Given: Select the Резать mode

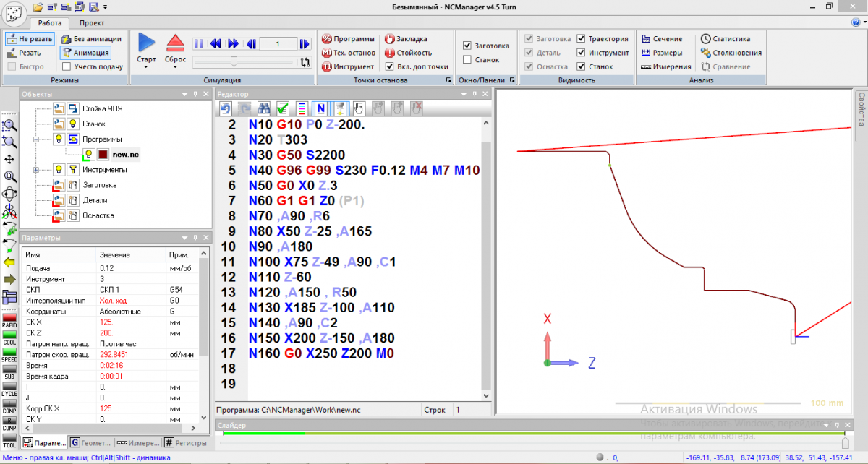Looking at the screenshot, I should coord(25,53).
